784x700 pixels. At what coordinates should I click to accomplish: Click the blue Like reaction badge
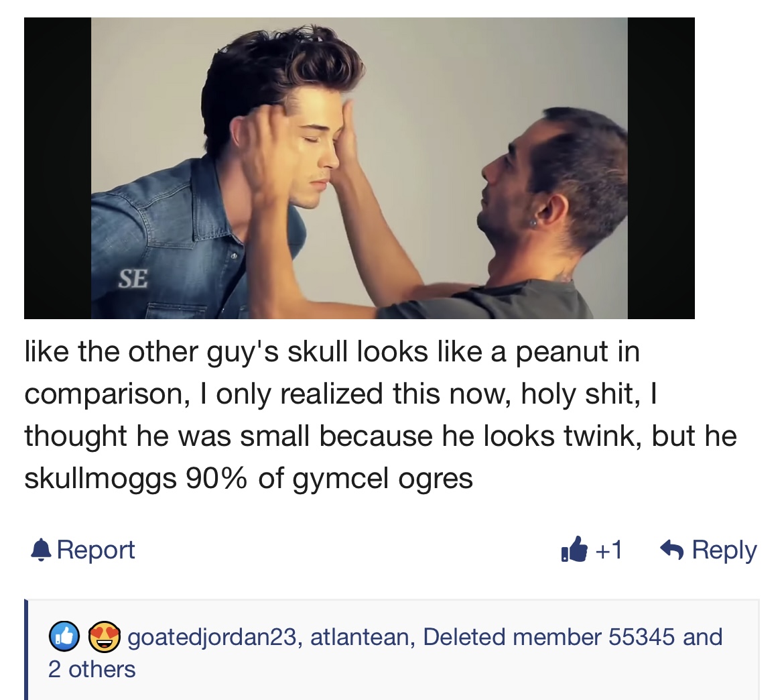(64, 636)
